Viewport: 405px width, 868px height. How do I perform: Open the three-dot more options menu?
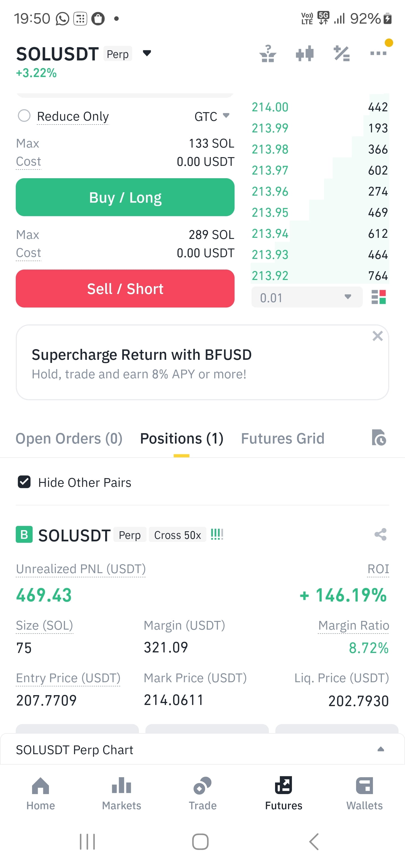378,53
